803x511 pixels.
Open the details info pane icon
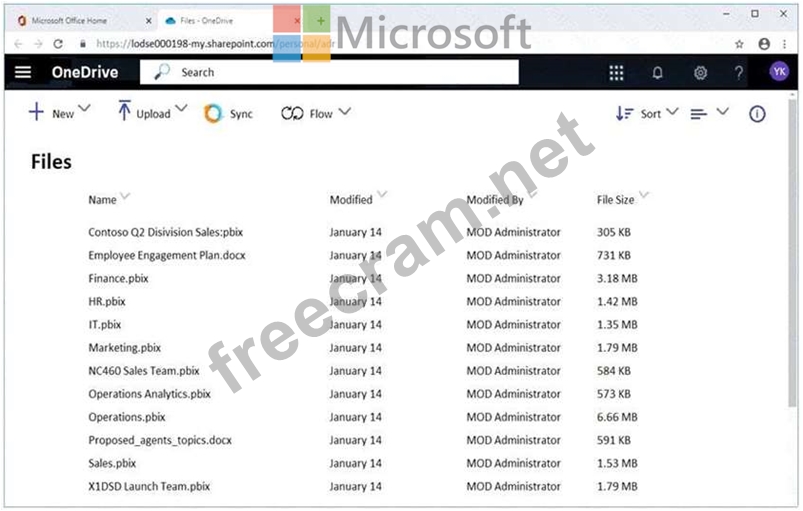757,114
